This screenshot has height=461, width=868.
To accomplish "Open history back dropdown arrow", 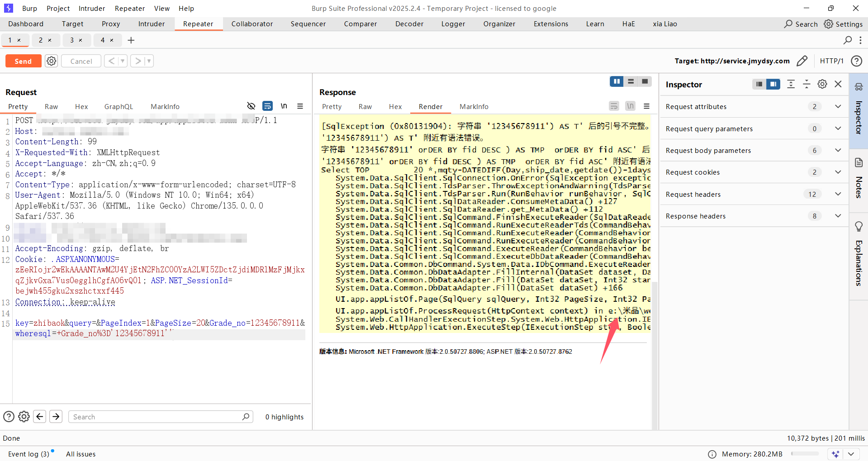I will (x=123, y=61).
